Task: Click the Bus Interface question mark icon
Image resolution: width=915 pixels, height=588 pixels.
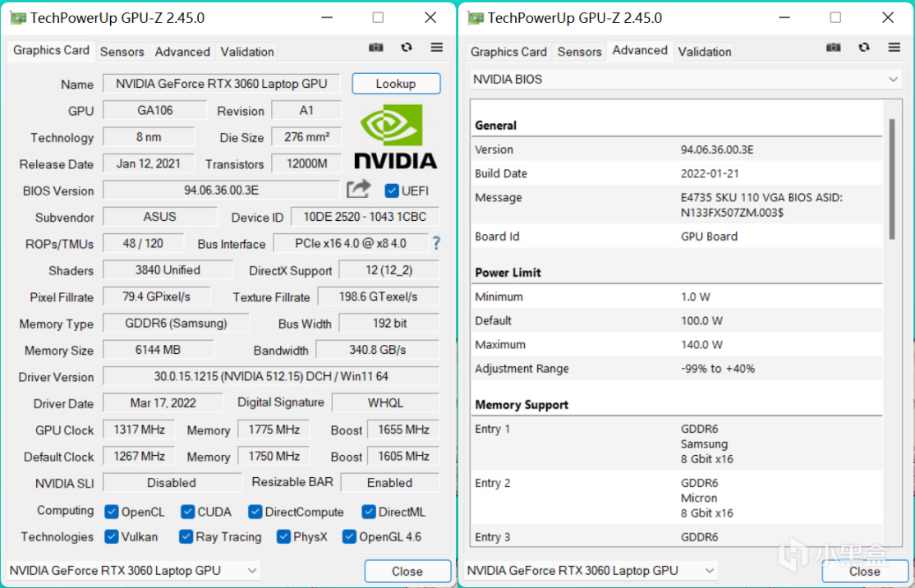Action: pyautogui.click(x=436, y=243)
